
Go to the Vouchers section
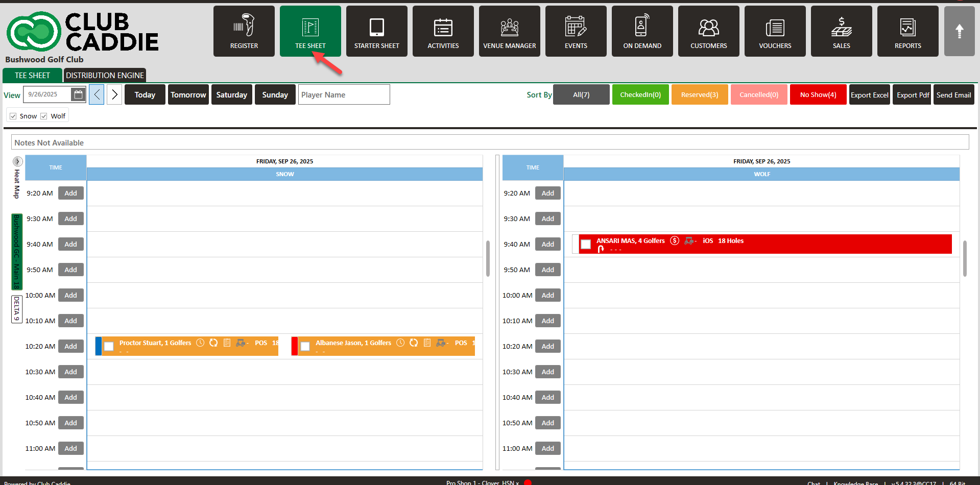tap(775, 31)
